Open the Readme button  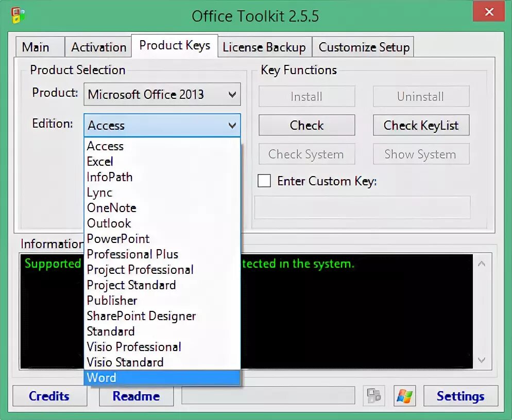click(136, 396)
